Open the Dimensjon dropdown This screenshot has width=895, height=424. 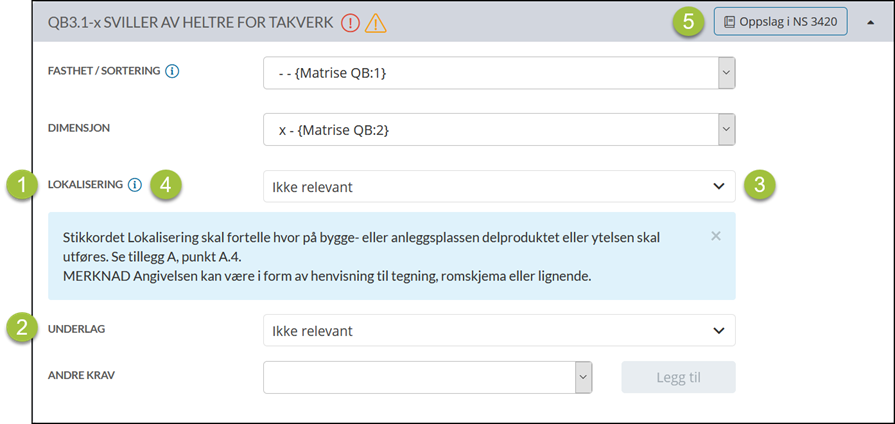tap(727, 129)
